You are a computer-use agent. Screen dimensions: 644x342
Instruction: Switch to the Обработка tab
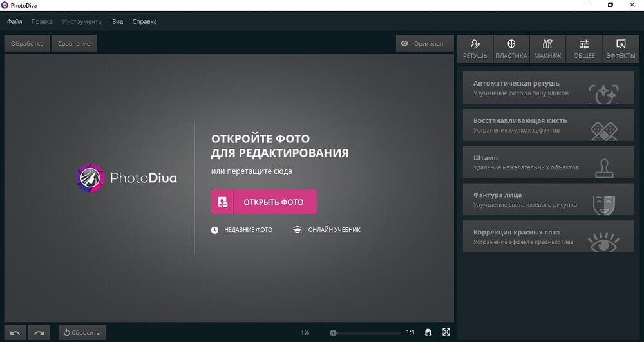pyautogui.click(x=27, y=43)
